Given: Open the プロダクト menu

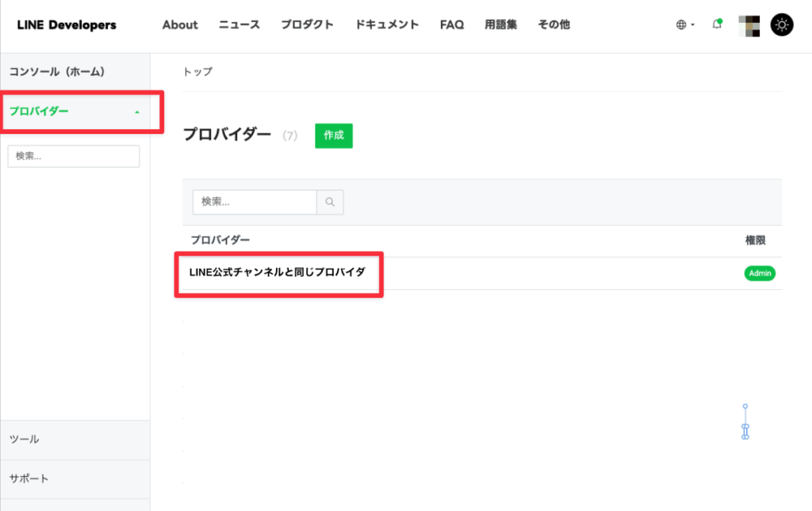Looking at the screenshot, I should pyautogui.click(x=307, y=25).
